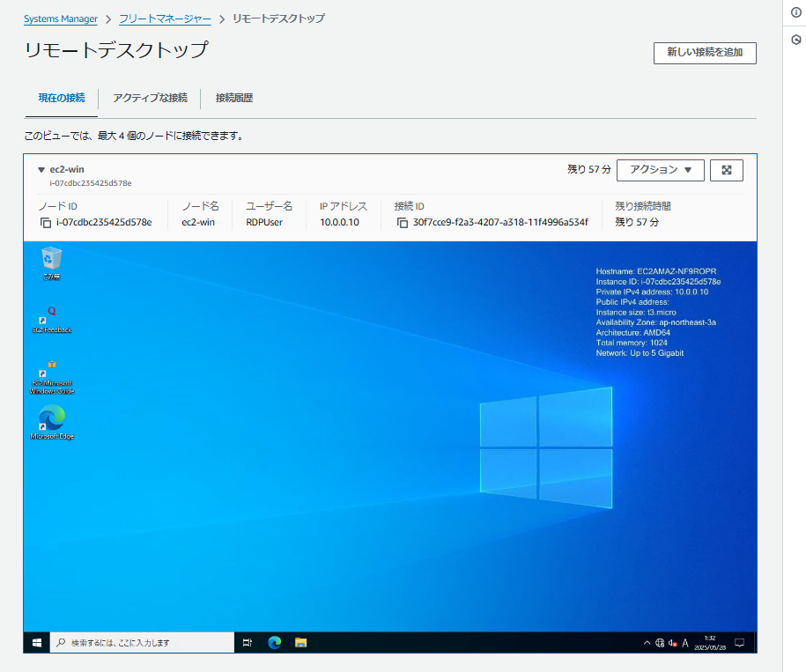The width and height of the screenshot is (806, 672).
Task: Click the Hostname line on the desktop
Action: [656, 271]
